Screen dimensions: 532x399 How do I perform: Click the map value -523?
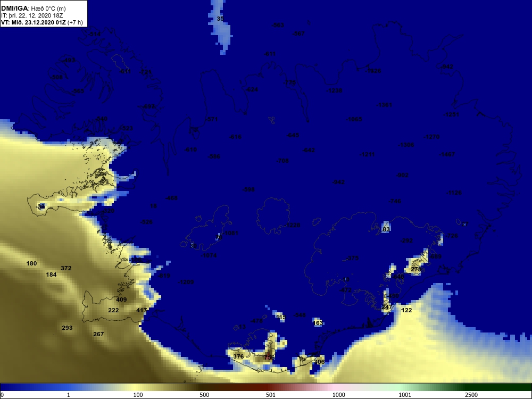pos(127,128)
